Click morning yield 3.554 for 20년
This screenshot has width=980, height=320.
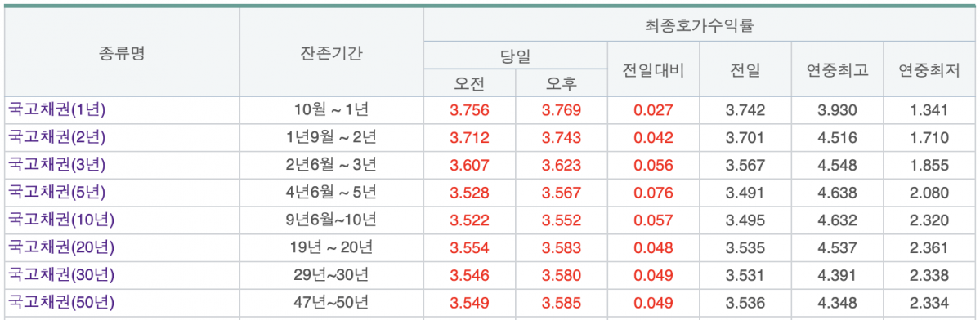[x=469, y=247]
